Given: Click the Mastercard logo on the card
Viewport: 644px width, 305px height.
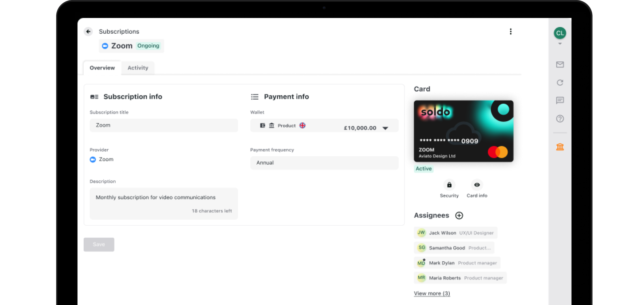Looking at the screenshot, I should point(498,152).
